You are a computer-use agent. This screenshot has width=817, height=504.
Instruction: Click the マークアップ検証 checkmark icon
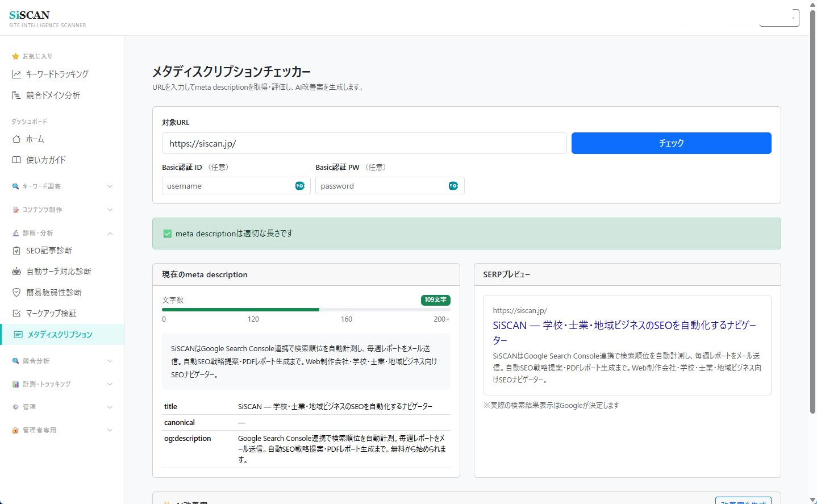16,314
